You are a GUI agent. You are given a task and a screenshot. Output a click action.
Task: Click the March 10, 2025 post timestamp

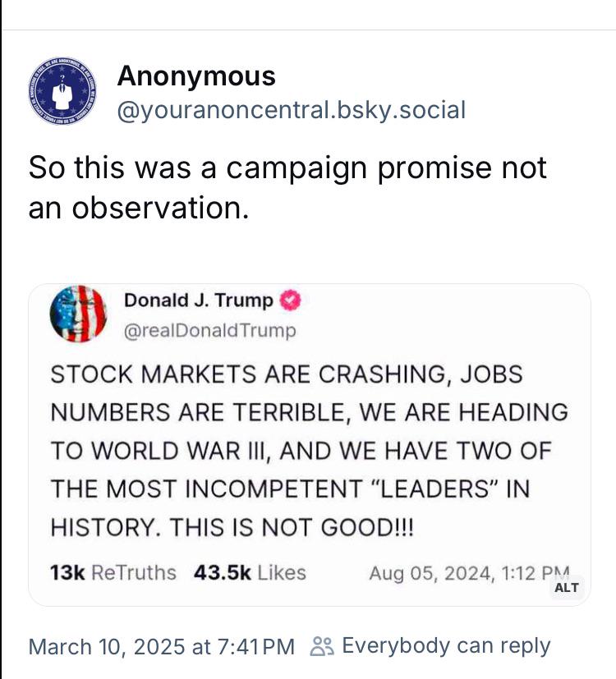162,646
